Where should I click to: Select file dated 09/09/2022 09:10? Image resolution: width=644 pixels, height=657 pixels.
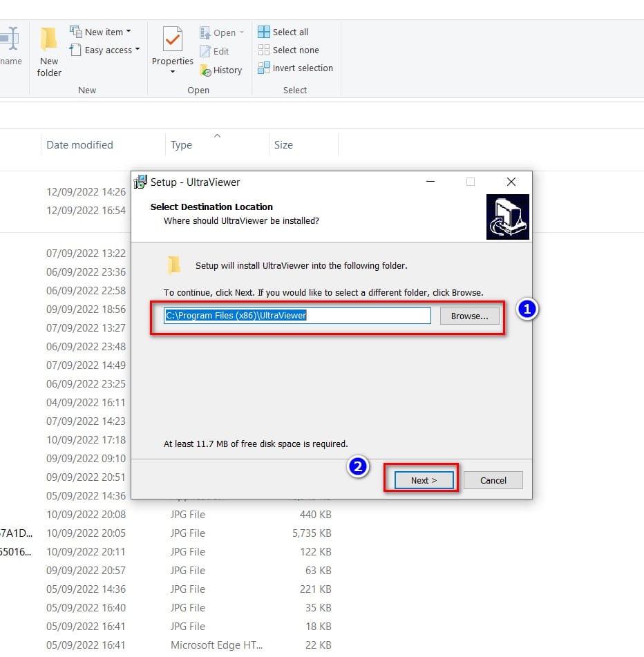tap(86, 459)
